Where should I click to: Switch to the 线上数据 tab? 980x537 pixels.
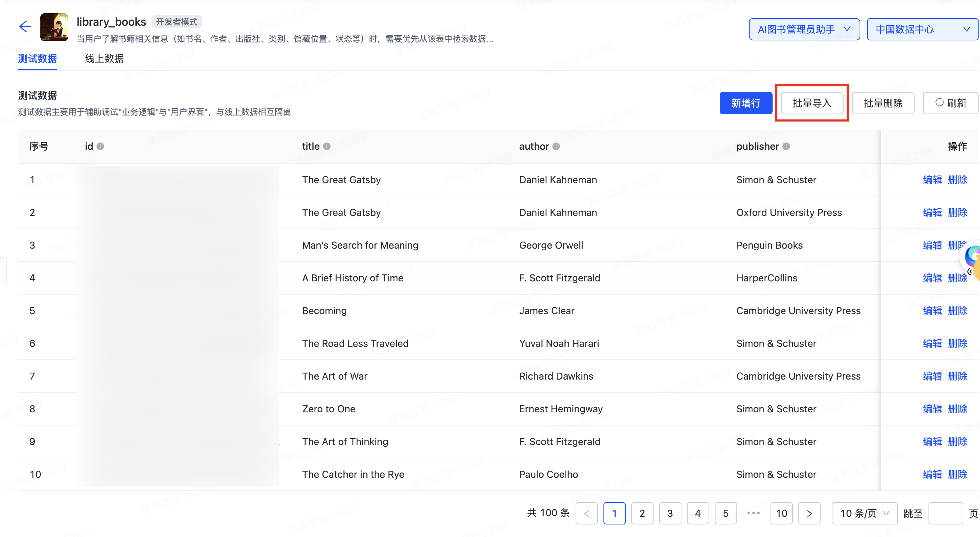[x=104, y=59]
